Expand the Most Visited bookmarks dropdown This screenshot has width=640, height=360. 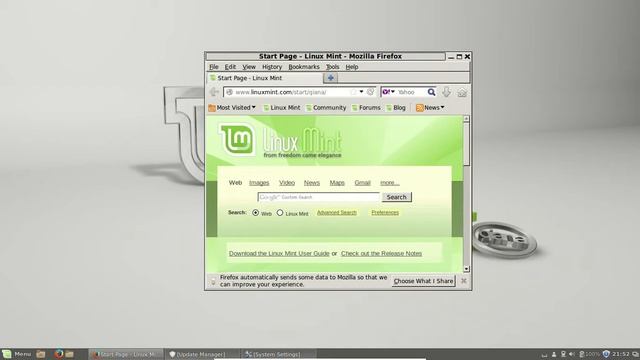click(x=232, y=108)
